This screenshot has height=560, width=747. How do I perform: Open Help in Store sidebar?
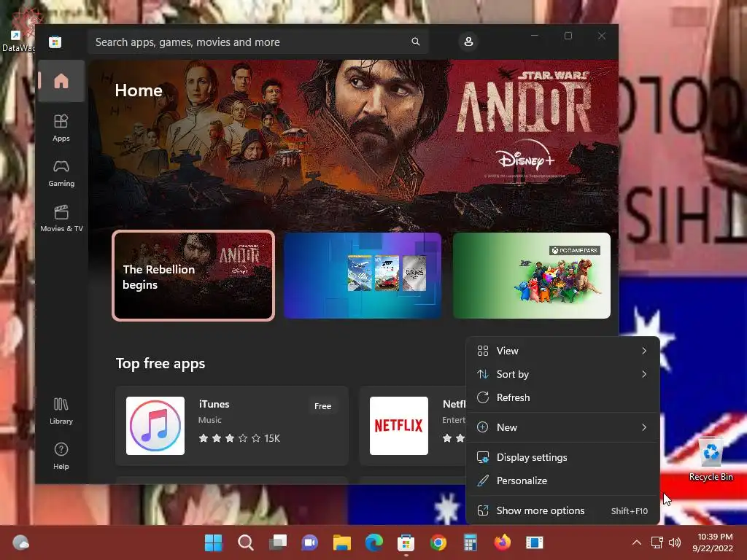61,456
